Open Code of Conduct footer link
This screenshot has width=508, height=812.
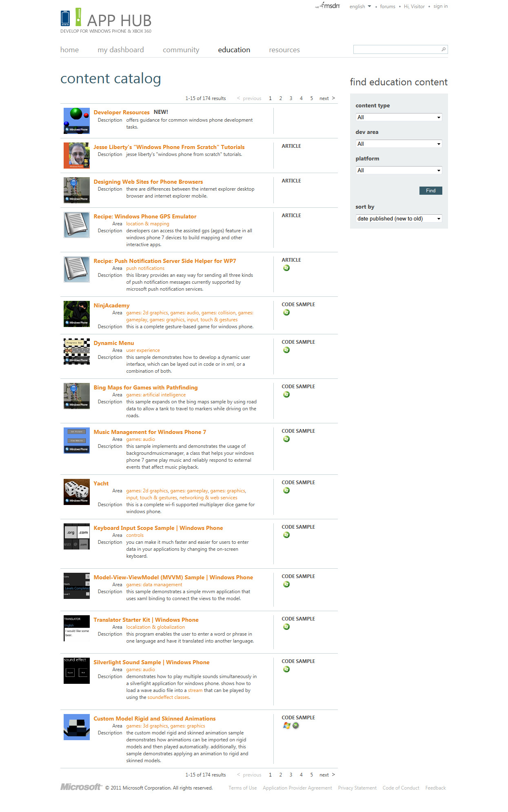pos(401,788)
